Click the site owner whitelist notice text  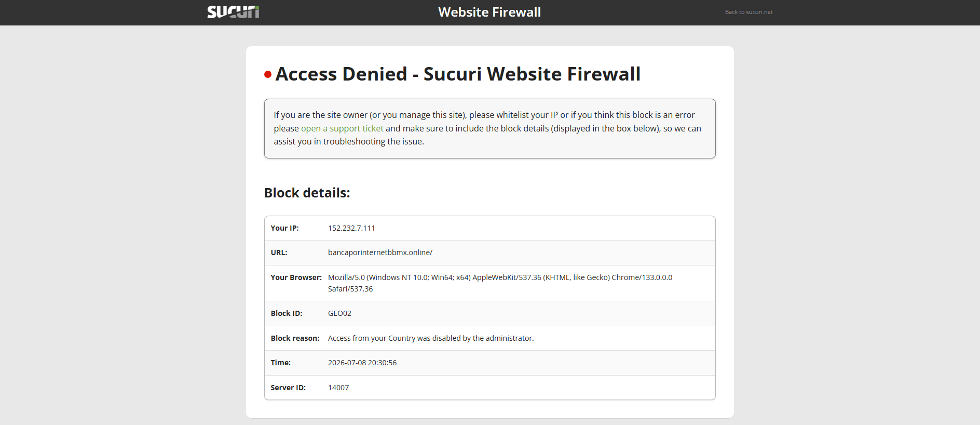[x=487, y=128]
